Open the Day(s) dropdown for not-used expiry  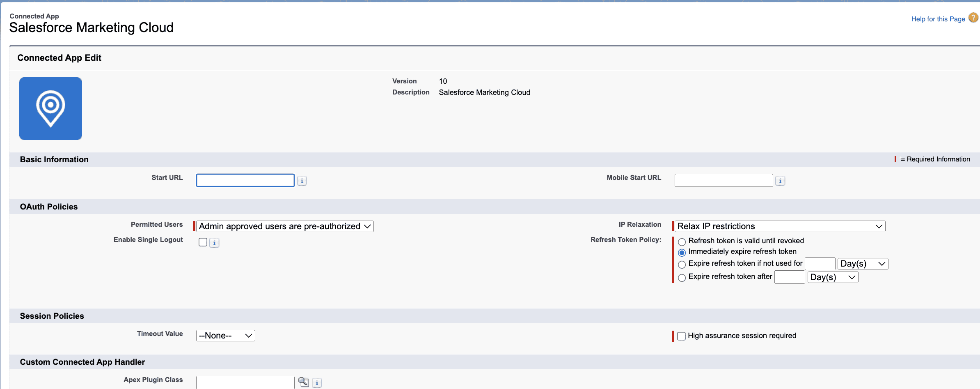point(863,264)
